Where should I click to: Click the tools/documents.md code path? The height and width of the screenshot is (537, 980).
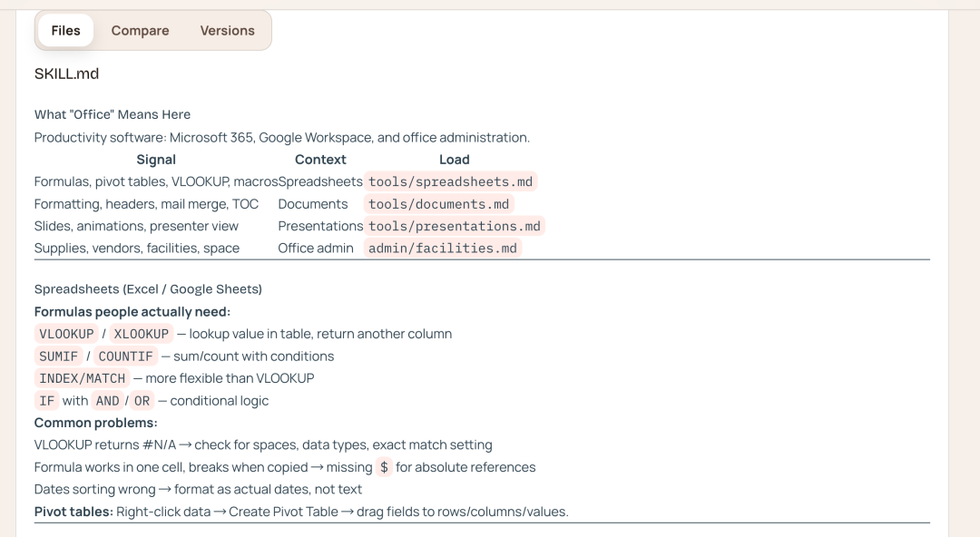pyautogui.click(x=438, y=204)
